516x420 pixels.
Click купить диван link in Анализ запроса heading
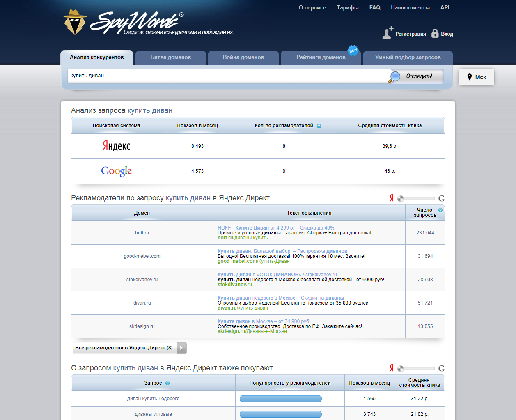point(150,110)
